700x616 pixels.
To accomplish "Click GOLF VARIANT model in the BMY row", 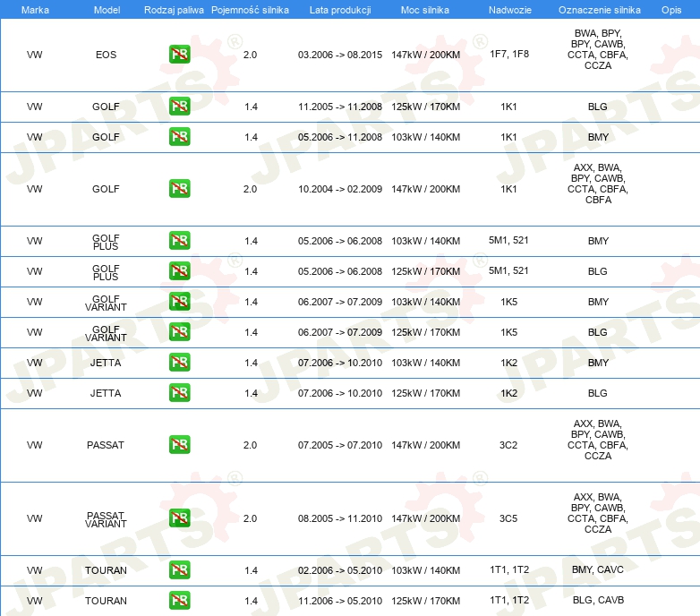I will click(x=106, y=303).
